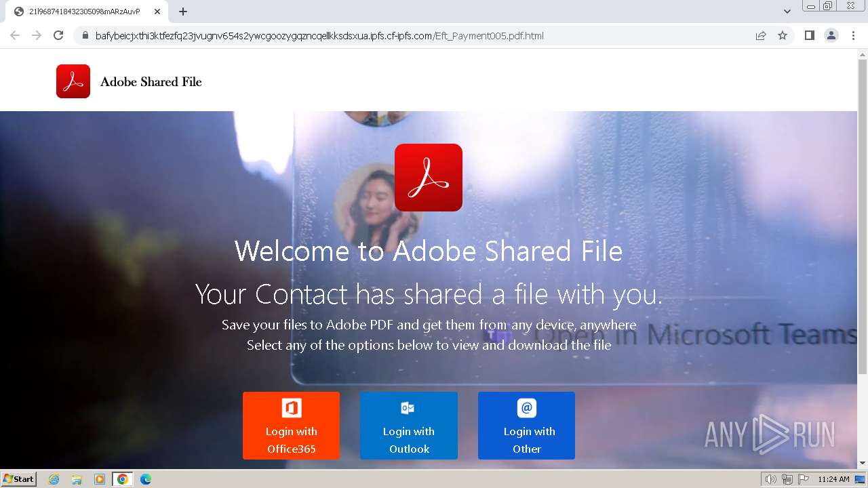Launch Microsoft Edge from taskbar

[145, 479]
